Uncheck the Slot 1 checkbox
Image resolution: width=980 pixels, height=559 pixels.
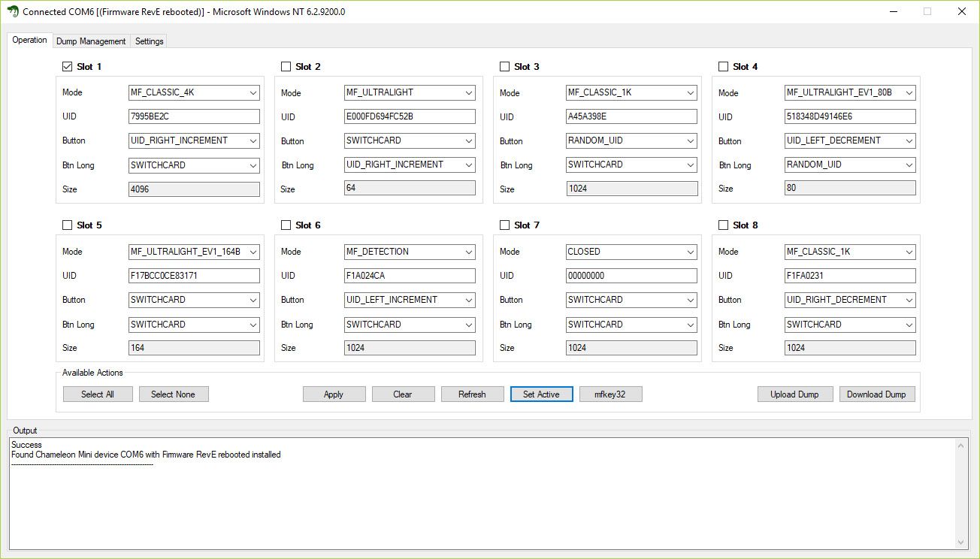pyautogui.click(x=67, y=66)
